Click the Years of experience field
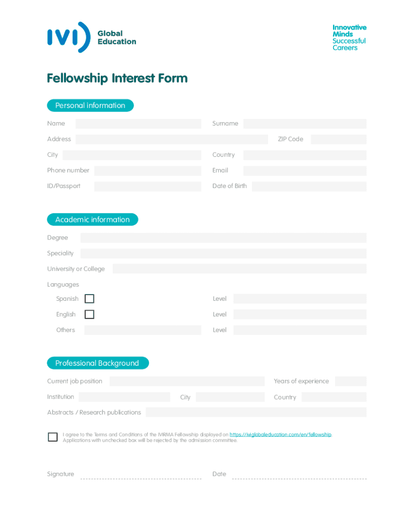 point(350,381)
